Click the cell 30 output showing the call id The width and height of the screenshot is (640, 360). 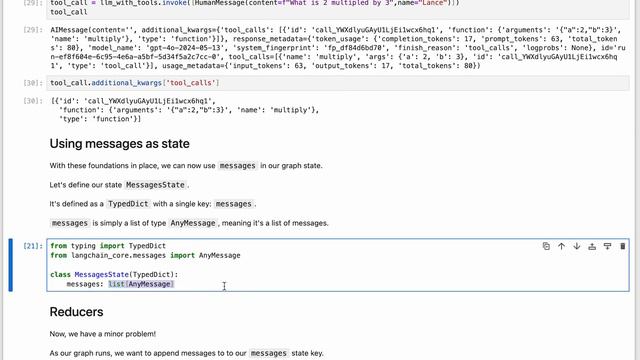tap(185, 110)
